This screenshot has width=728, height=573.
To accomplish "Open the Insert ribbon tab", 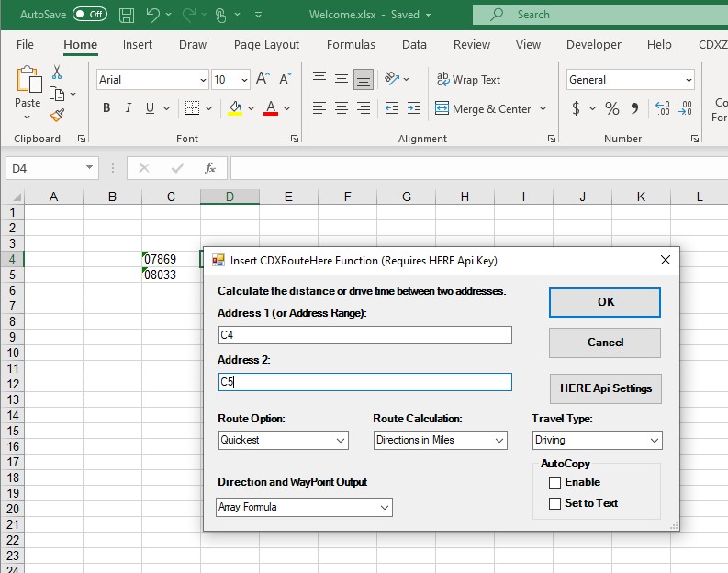I will (x=138, y=45).
